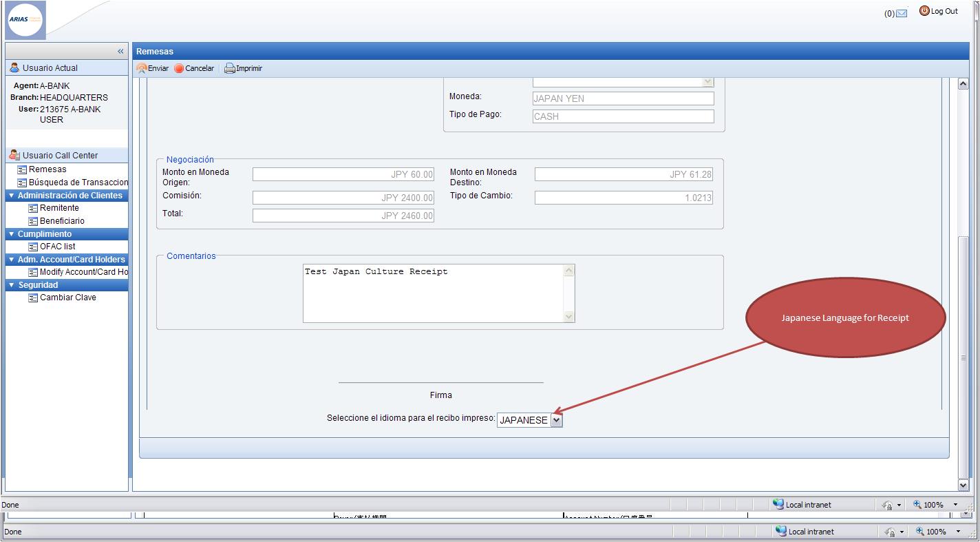Click the Enviar send icon
Image resolution: width=980 pixels, height=542 pixels.
click(142, 68)
